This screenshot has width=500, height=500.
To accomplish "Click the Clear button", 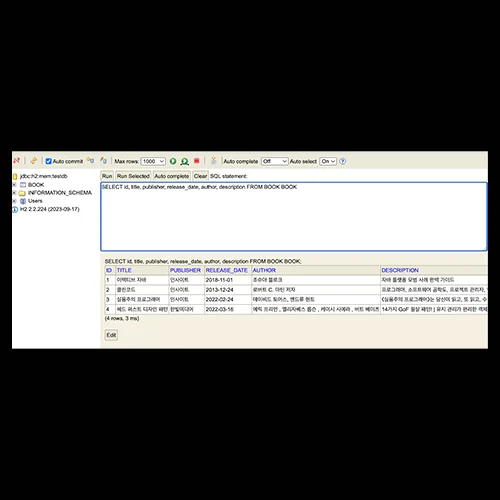I will 200,176.
